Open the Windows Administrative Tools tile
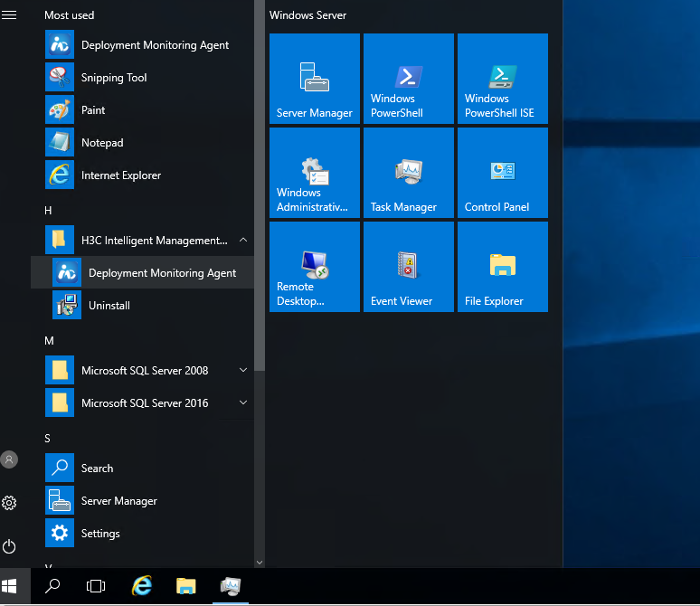This screenshot has height=606, width=700. pos(315,173)
